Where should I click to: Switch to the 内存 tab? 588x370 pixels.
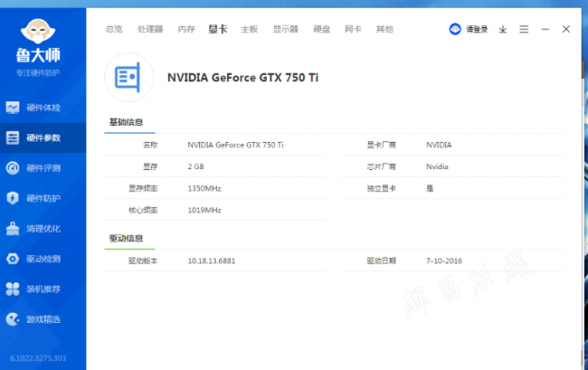(186, 29)
